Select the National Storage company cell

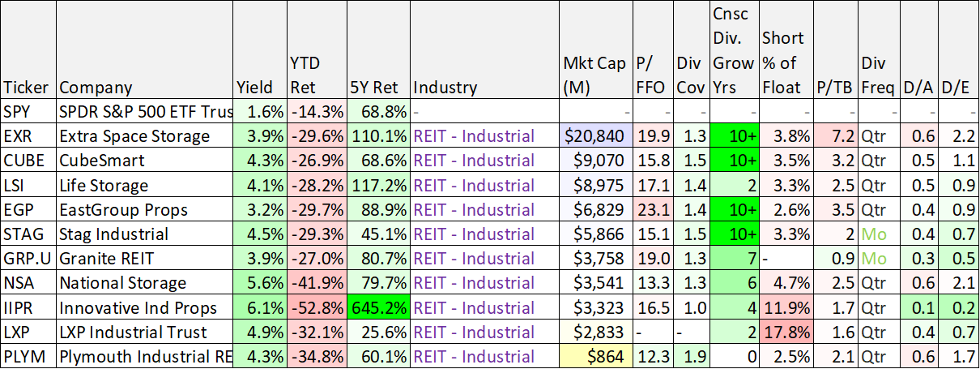144,282
